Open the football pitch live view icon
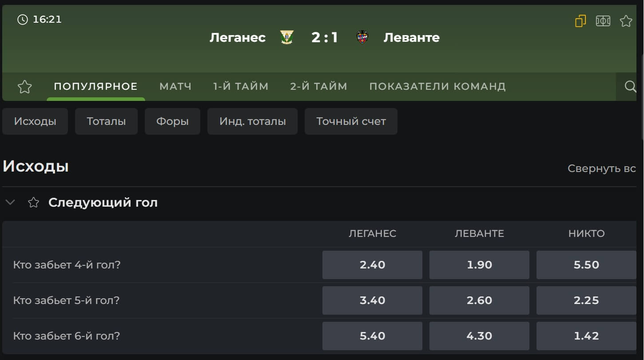Screen dimensions: 644x360 coord(603,21)
